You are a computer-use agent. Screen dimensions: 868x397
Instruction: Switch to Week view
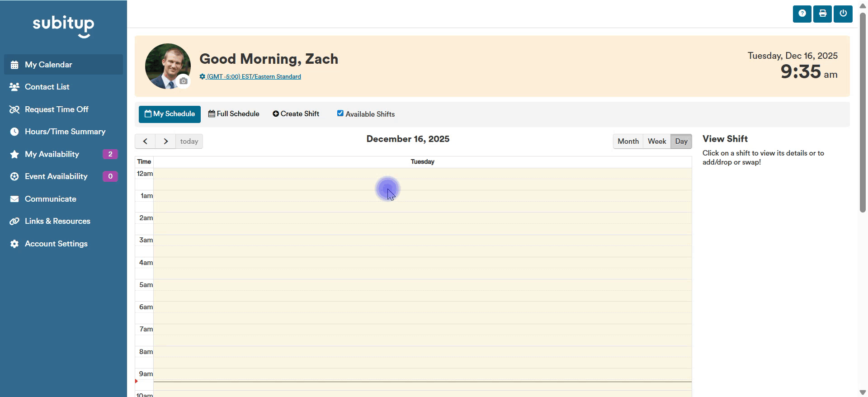[656, 141]
